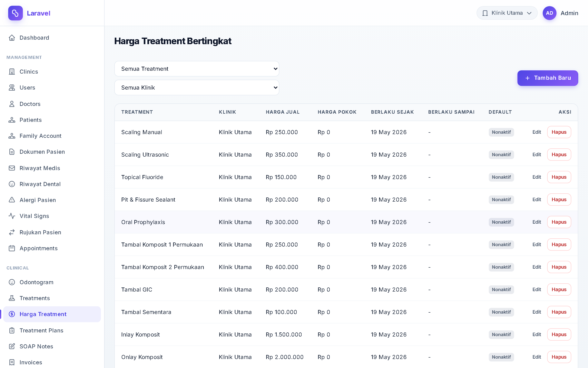Click the Users group icon

point(12,88)
